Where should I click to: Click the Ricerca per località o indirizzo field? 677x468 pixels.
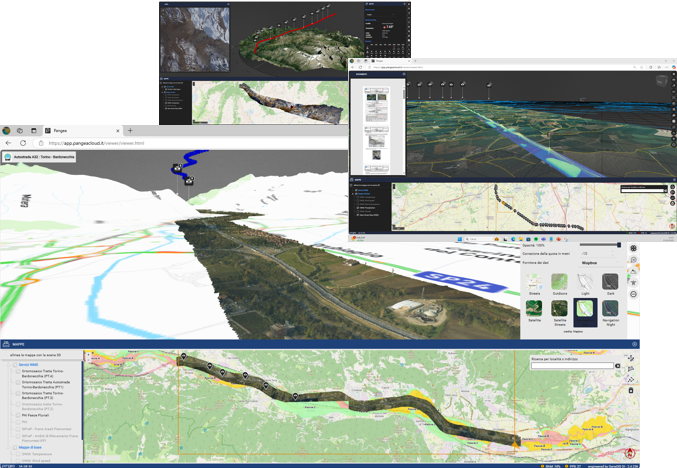[570, 367]
